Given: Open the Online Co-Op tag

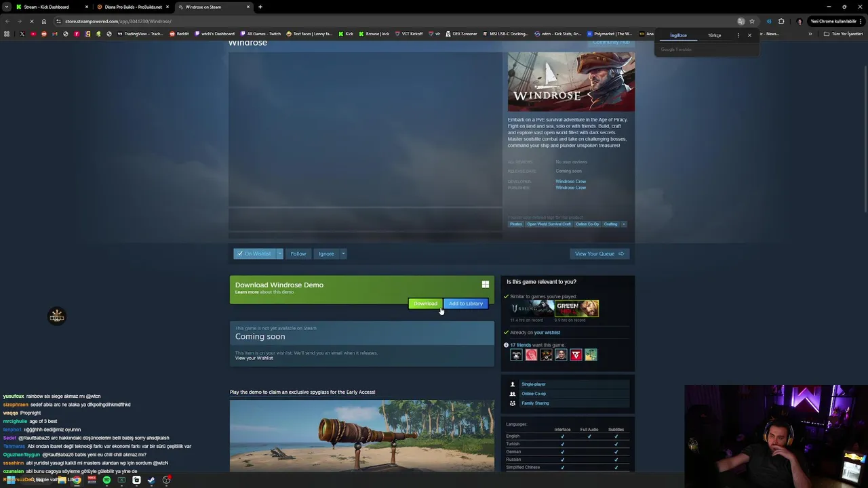Looking at the screenshot, I should click(587, 224).
